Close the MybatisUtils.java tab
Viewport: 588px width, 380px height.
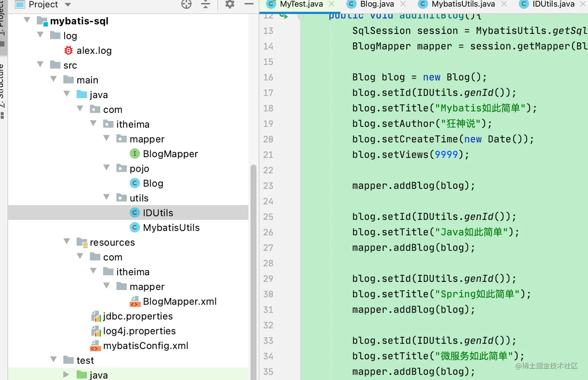(x=504, y=4)
